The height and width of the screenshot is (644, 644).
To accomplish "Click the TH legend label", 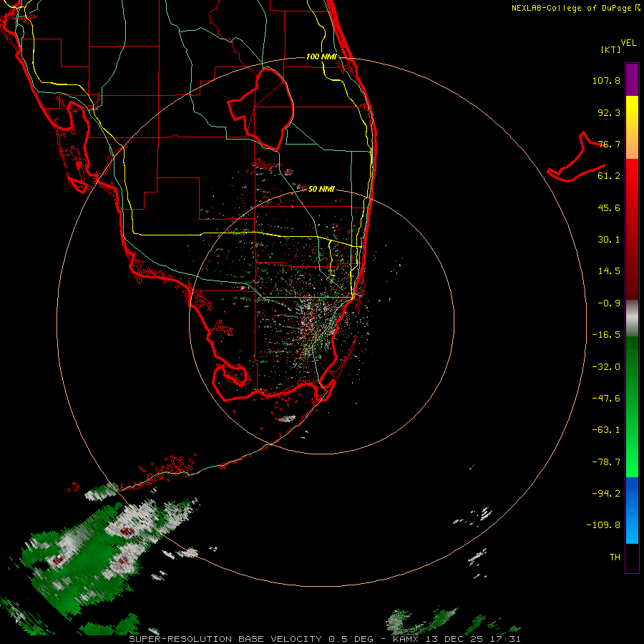I will click(615, 557).
